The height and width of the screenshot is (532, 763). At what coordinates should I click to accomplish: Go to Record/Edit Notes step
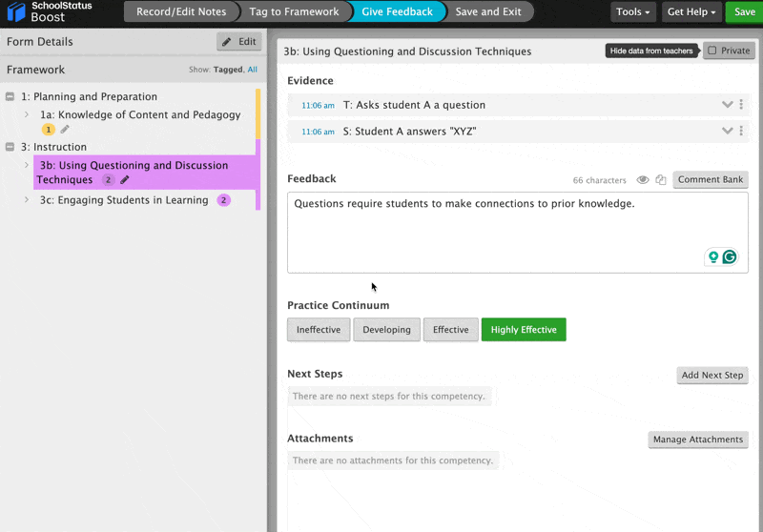click(x=181, y=11)
